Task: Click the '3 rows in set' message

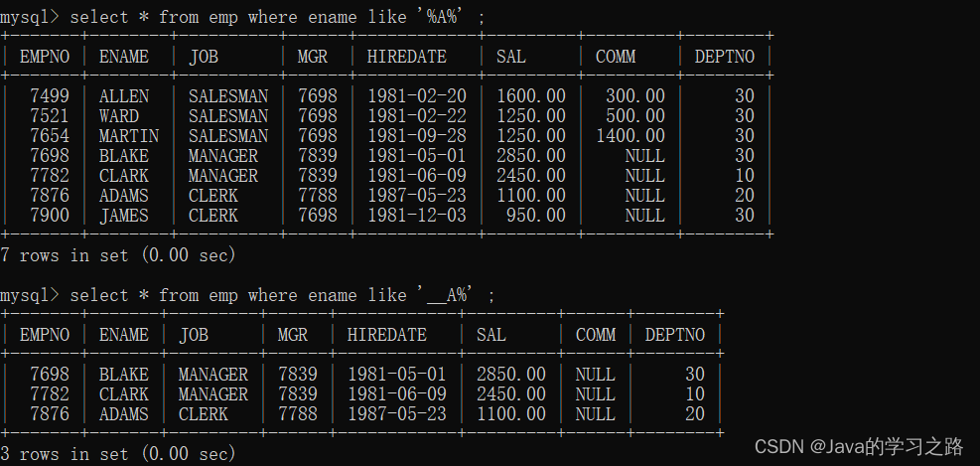Action: 118,453
